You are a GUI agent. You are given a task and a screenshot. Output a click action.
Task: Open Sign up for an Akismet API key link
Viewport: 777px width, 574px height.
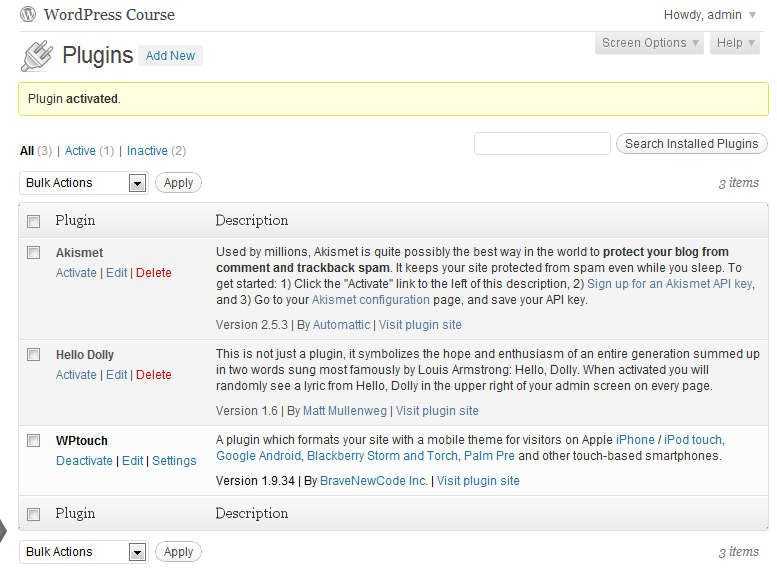click(x=669, y=284)
